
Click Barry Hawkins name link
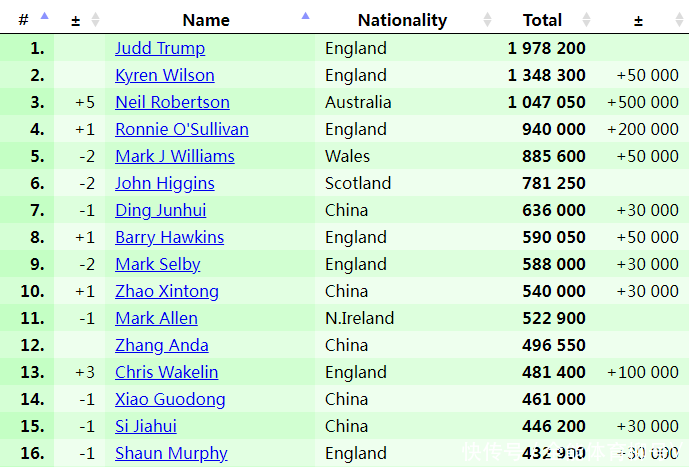click(169, 237)
